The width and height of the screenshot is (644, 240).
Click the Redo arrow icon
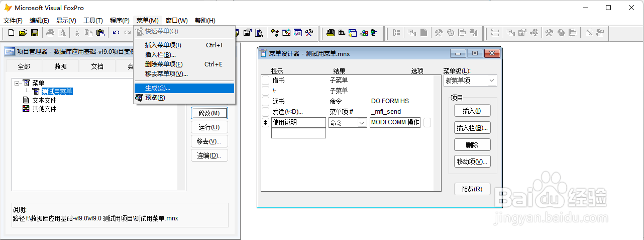point(128,33)
